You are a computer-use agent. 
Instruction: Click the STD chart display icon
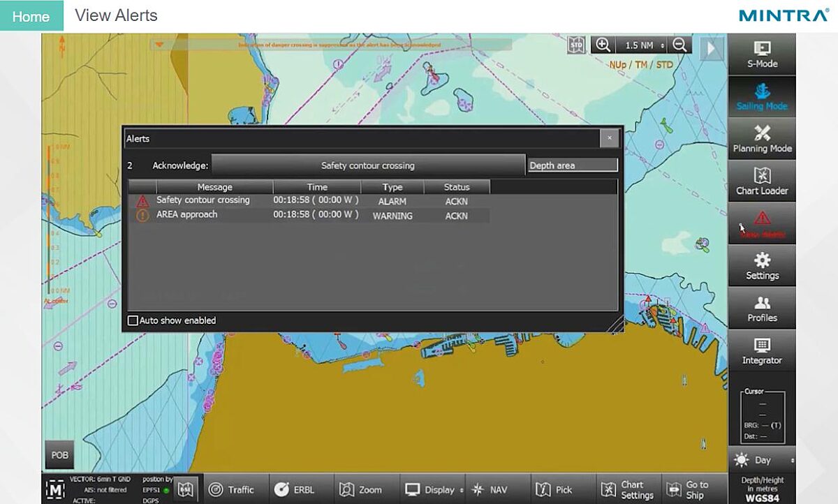[576, 45]
